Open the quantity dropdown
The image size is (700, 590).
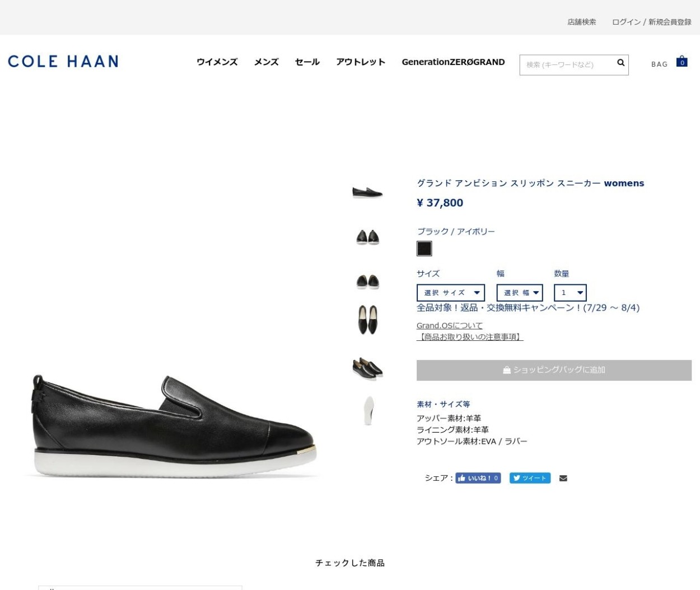click(570, 292)
